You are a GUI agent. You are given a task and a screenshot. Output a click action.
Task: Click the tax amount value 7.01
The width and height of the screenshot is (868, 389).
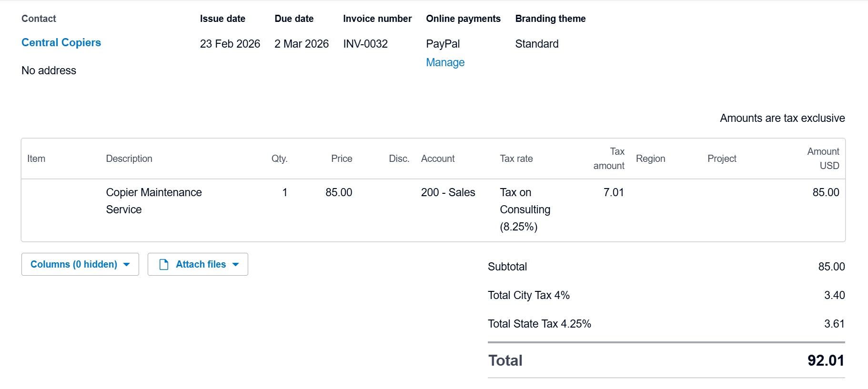point(613,192)
